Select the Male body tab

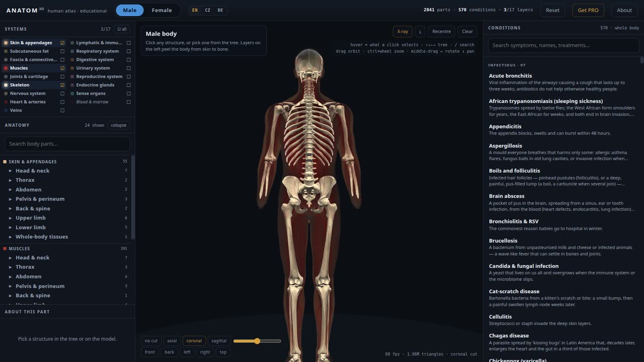[x=130, y=10]
